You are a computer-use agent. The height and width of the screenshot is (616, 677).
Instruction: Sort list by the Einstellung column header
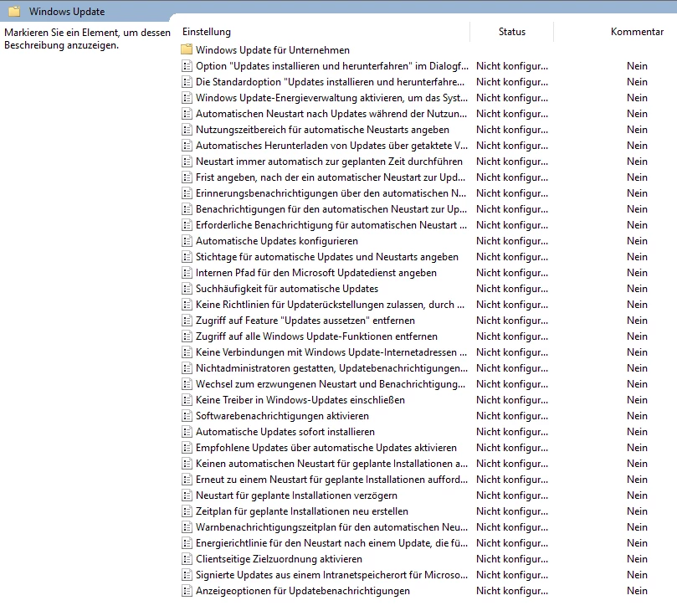click(207, 32)
